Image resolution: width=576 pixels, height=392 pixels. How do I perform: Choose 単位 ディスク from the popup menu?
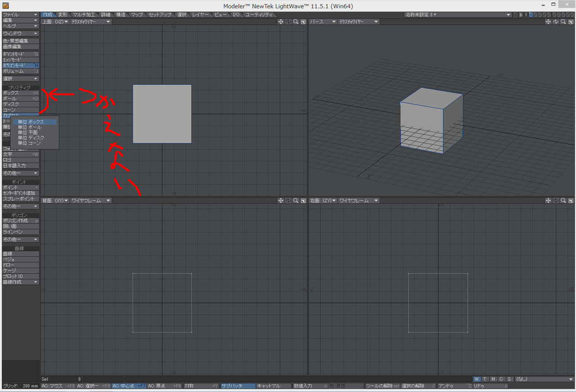(35, 138)
